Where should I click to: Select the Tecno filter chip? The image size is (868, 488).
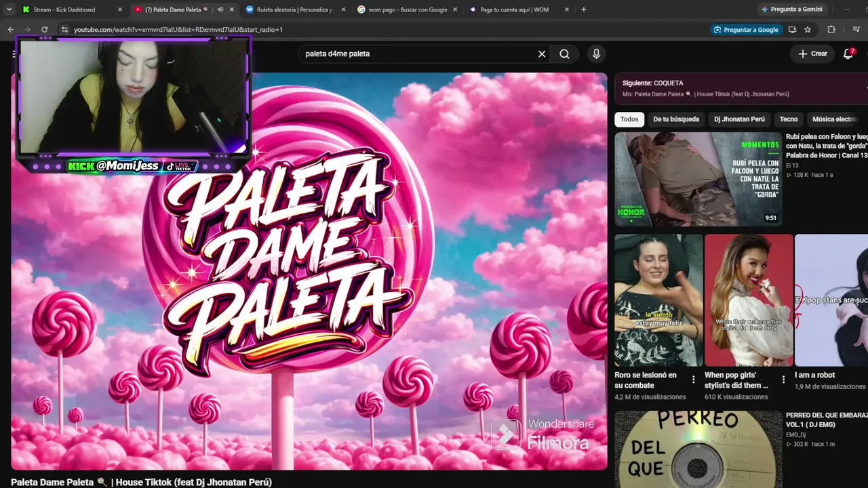[789, 119]
